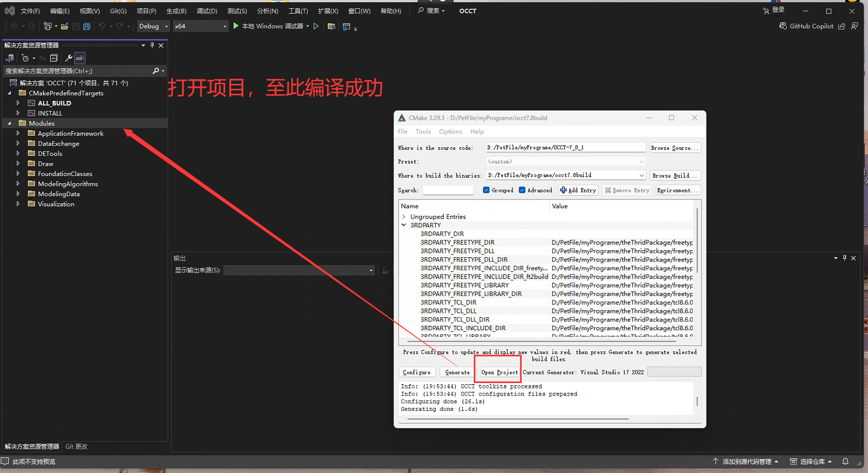Viewport: 868px width, 473px height.
Task: Click the source code path field in CMake
Action: [566, 148]
